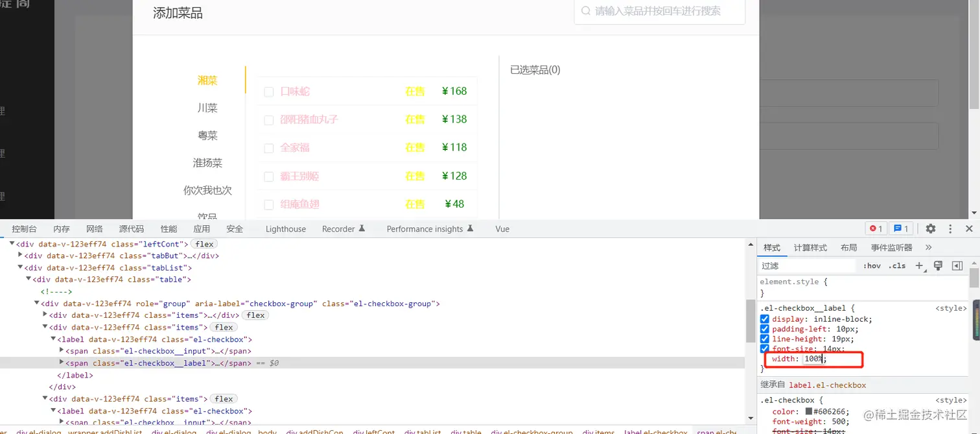This screenshot has width=980, height=434.
Task: Open 应用 tab
Action: tap(202, 228)
